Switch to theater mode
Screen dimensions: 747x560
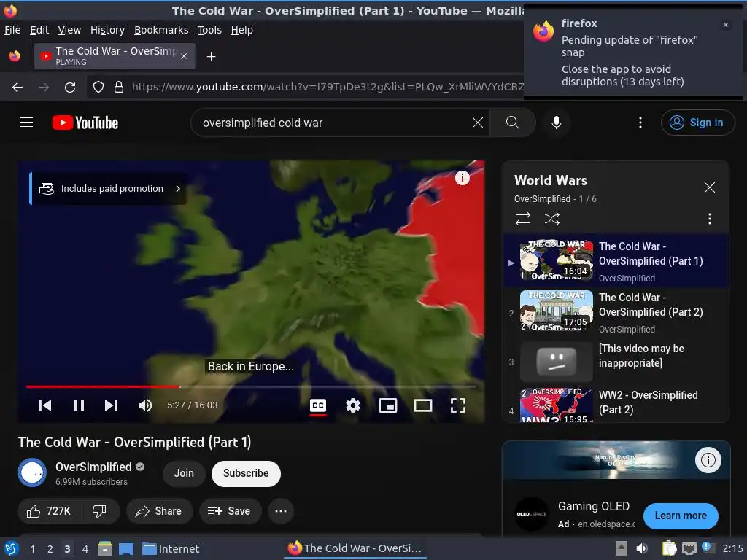coord(423,405)
